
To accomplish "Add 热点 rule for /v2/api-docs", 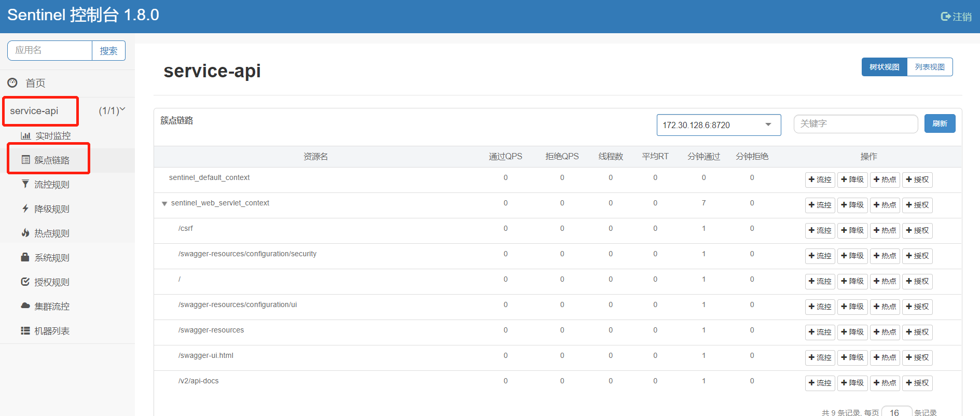I will [885, 383].
